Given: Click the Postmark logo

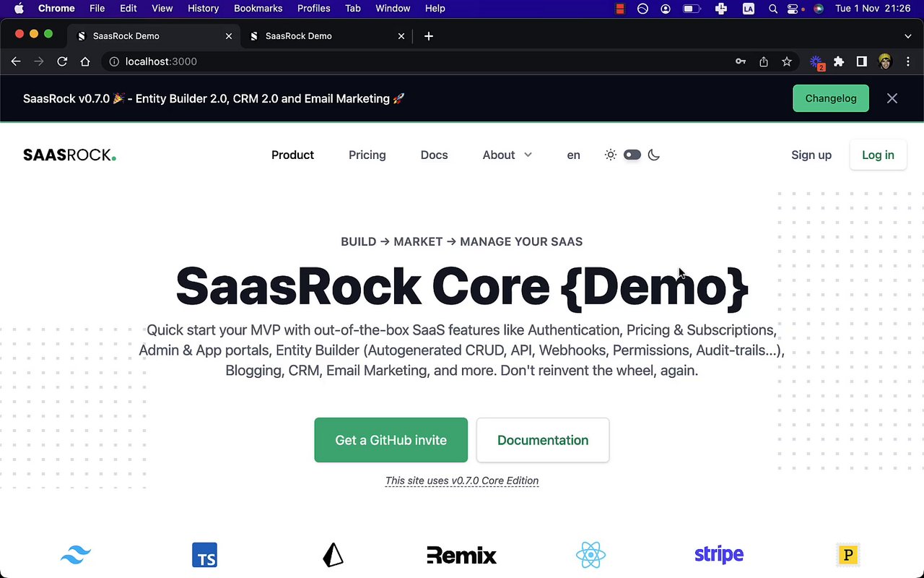Looking at the screenshot, I should 848,555.
